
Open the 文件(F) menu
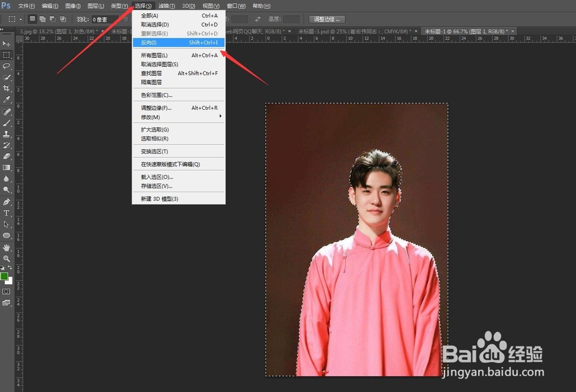click(26, 6)
